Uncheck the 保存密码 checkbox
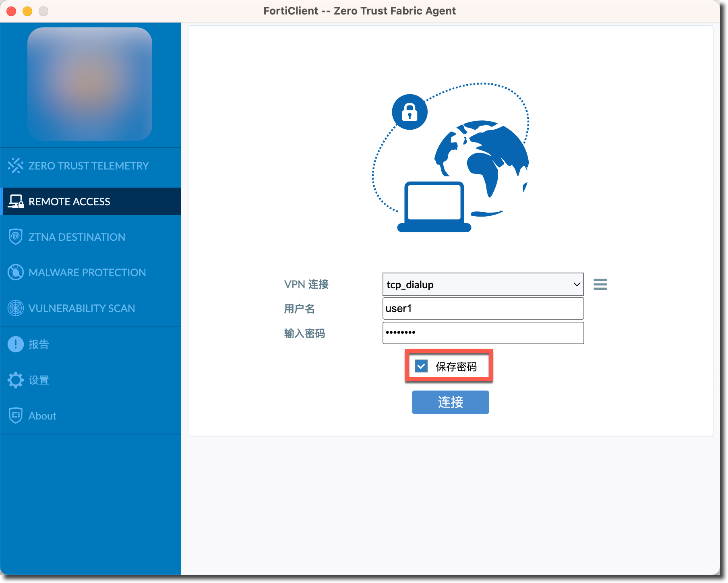Image resolution: width=728 pixels, height=583 pixels. [421, 366]
